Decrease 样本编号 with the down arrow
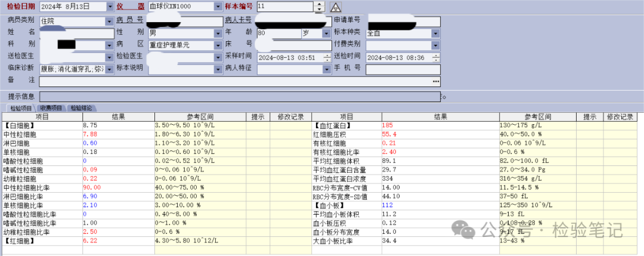Screen dimensions: 644x256 coord(319,10)
